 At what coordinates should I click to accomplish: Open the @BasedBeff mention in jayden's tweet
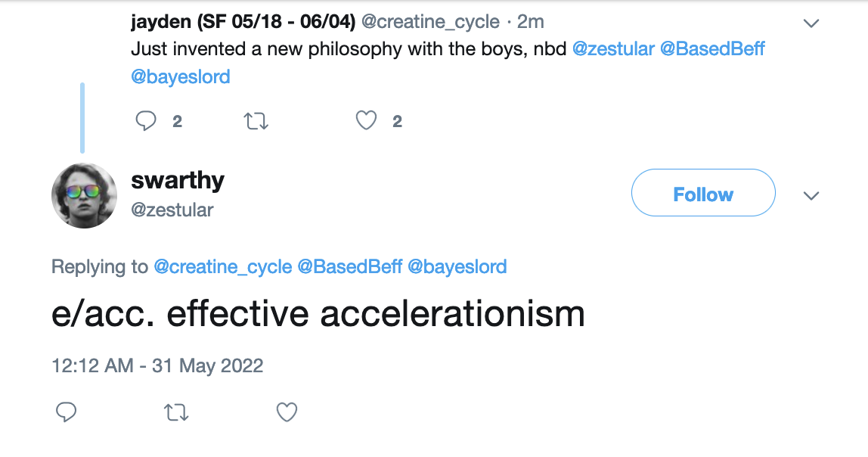point(712,48)
